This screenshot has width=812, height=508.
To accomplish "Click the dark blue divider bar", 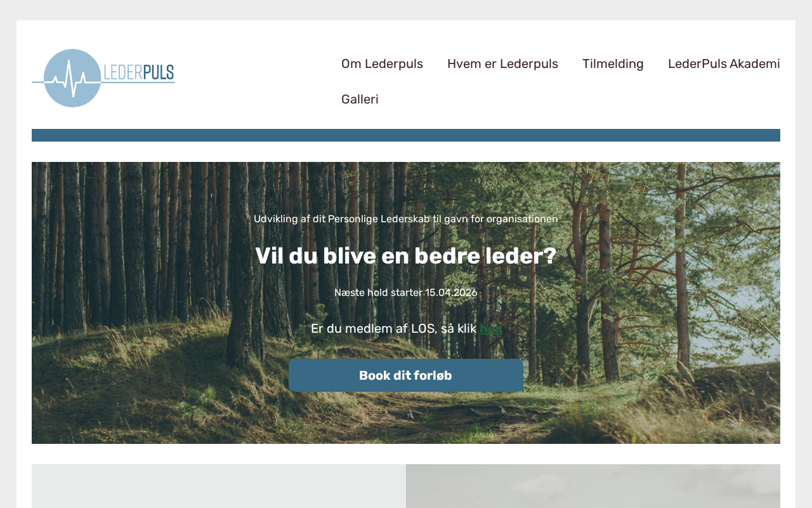I will (x=406, y=135).
